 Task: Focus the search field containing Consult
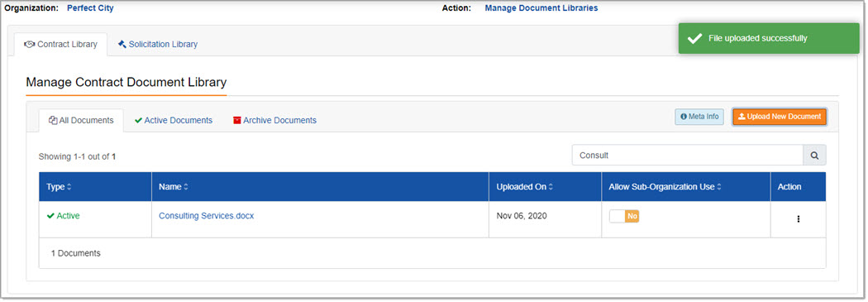pyautogui.click(x=688, y=156)
